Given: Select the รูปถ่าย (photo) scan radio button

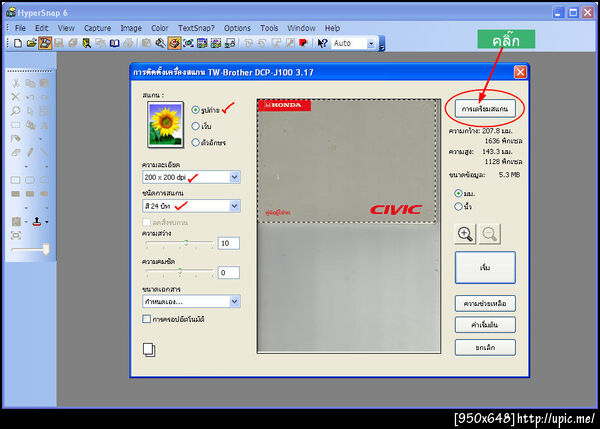Looking at the screenshot, I should point(196,110).
